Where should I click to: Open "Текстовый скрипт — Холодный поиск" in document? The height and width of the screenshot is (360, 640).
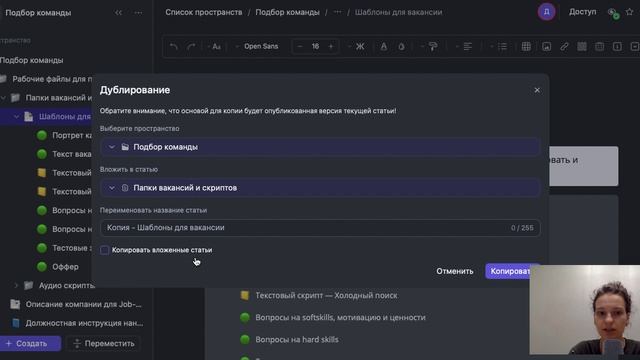pyautogui.click(x=326, y=295)
